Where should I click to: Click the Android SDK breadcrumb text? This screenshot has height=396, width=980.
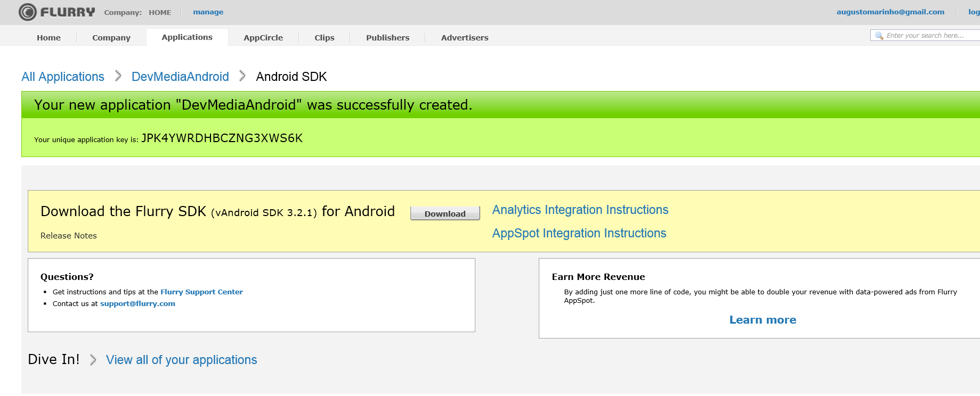[x=291, y=77]
